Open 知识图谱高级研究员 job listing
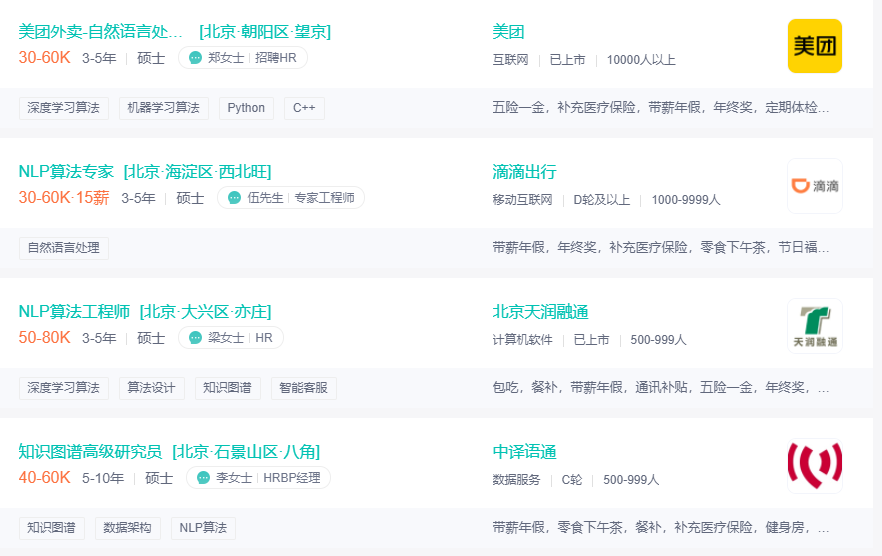 pyautogui.click(x=90, y=452)
